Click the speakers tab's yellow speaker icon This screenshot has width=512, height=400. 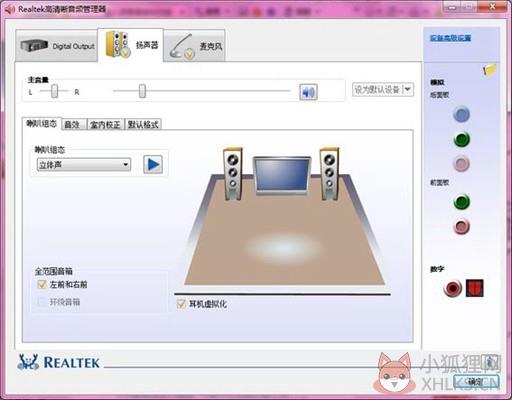coord(117,44)
